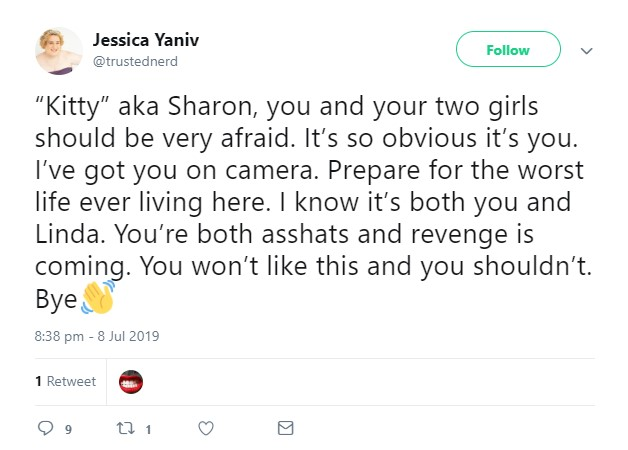The image size is (628, 450).
Task: Open the 8:38 pm timestamp permalink
Action: point(59,336)
